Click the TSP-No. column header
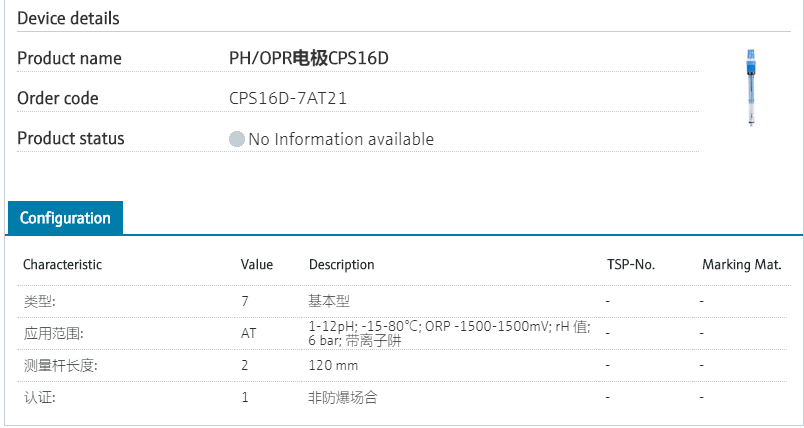Viewport: 804px width, 428px height. pos(630,265)
